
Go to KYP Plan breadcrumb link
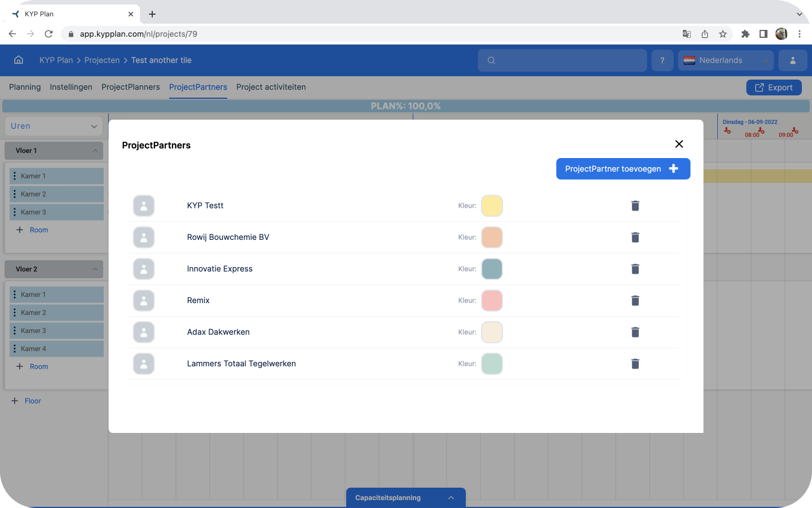[x=56, y=60]
